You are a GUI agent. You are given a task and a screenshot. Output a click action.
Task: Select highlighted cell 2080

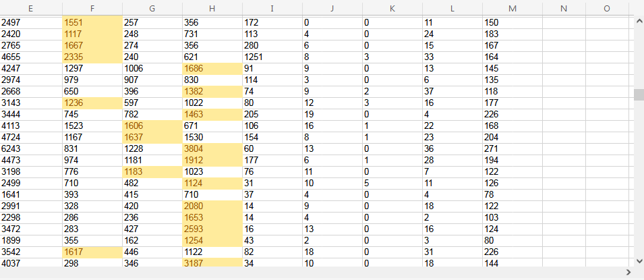click(212, 206)
